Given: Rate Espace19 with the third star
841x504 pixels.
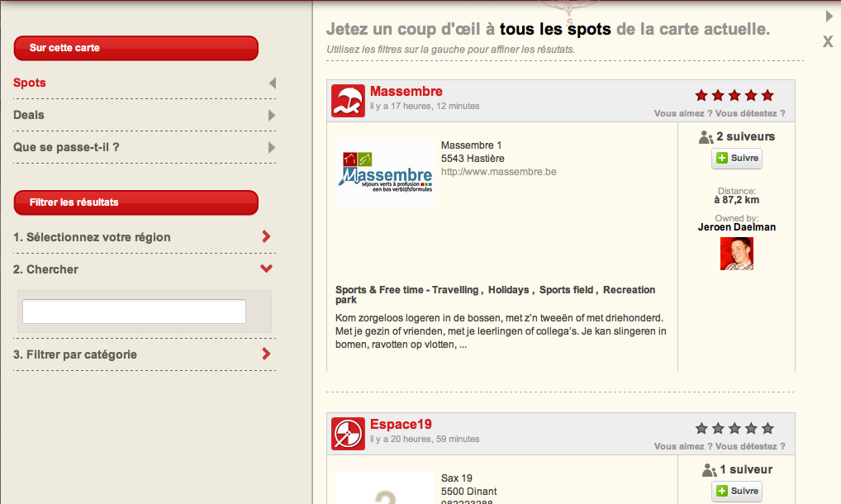Looking at the screenshot, I should point(734,428).
